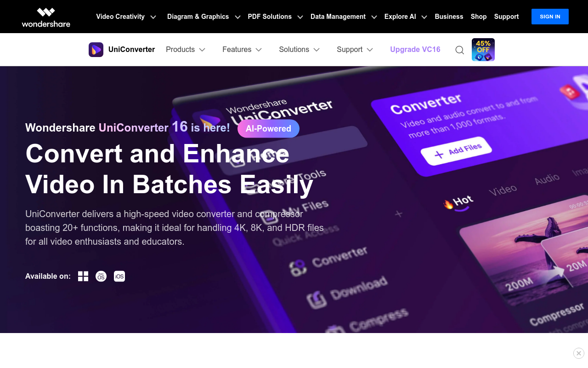Open the PDF Solutions menu
The width and height of the screenshot is (588, 368).
tap(270, 17)
